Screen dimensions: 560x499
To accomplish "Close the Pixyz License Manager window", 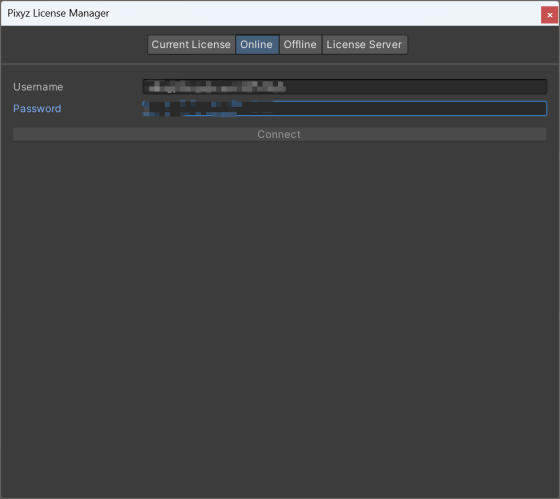I will [x=549, y=15].
